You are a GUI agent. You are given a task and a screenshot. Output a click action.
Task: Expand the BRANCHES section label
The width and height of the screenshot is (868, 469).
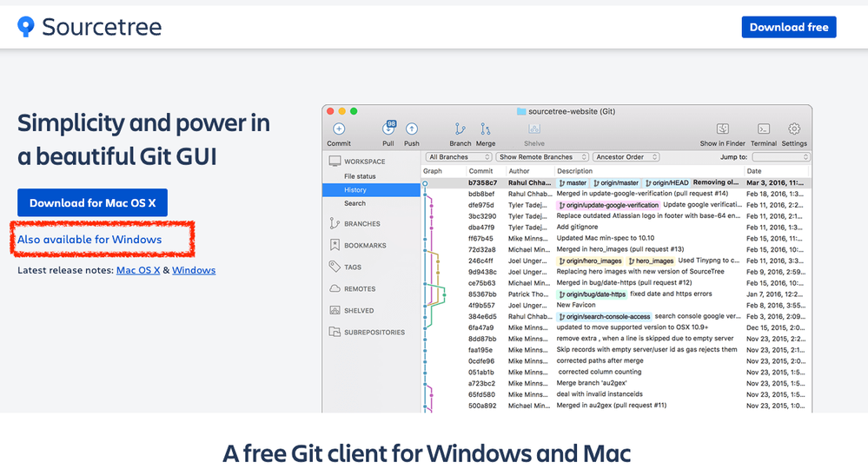362,224
